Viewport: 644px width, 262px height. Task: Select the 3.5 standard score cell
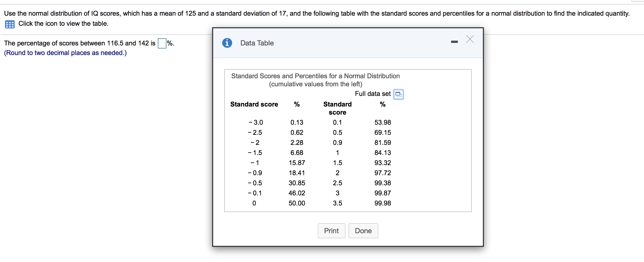click(x=337, y=203)
